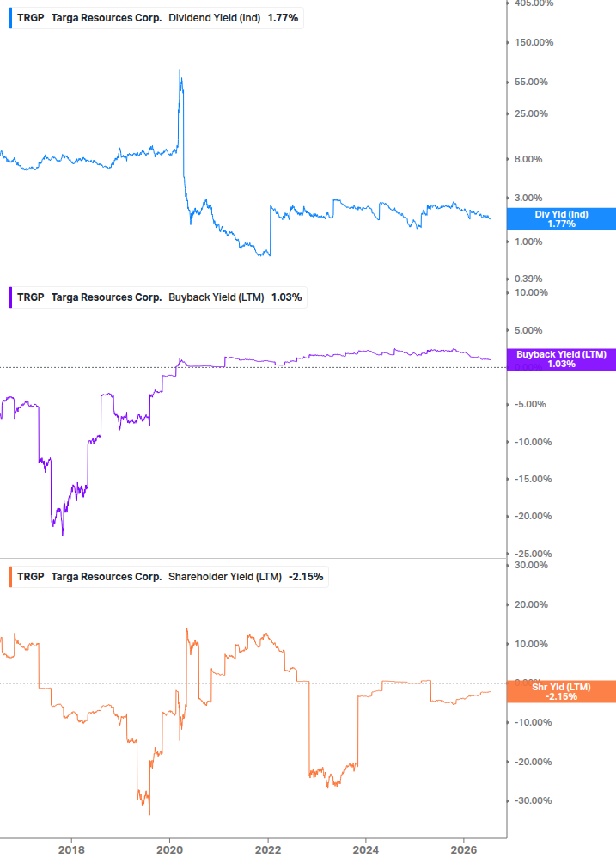Click the 25.00% tick on dividend axis
This screenshot has height=864, width=616.
531,114
